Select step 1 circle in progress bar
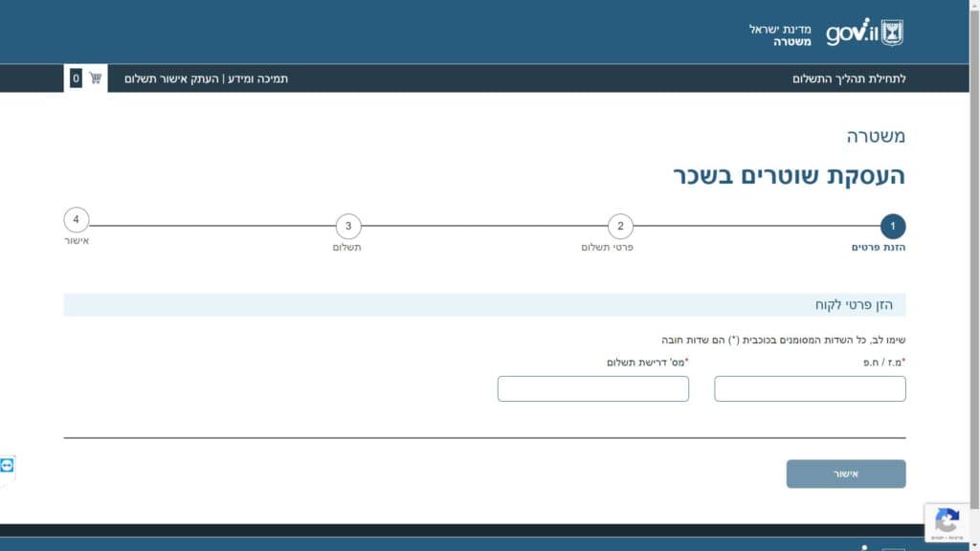 pos(892,227)
